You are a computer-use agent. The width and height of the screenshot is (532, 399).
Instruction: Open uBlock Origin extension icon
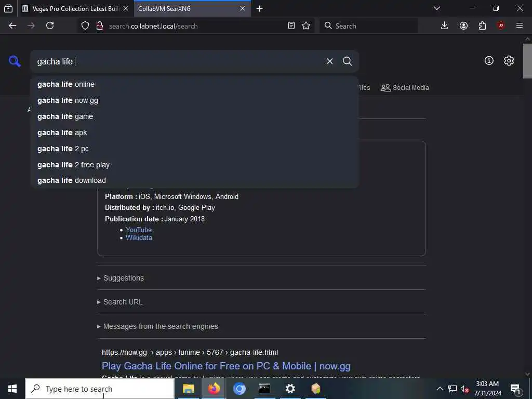point(500,26)
